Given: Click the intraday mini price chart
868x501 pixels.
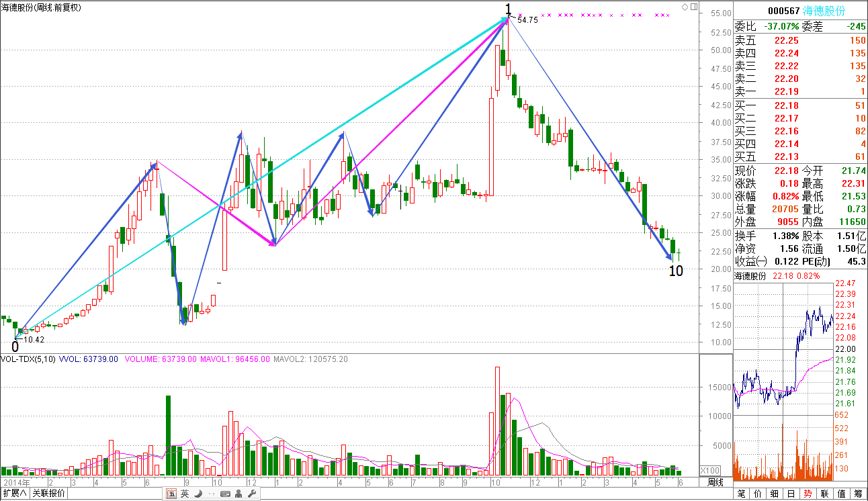Looking at the screenshot, I should click(784, 349).
